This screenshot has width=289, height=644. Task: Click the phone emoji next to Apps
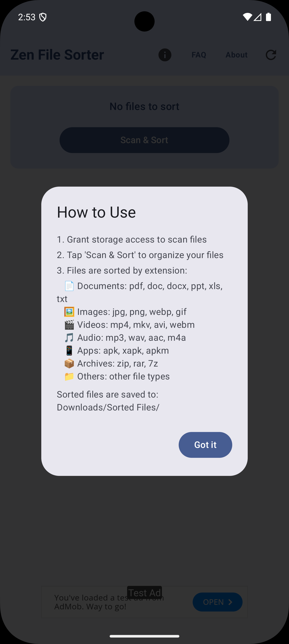pyautogui.click(x=69, y=350)
